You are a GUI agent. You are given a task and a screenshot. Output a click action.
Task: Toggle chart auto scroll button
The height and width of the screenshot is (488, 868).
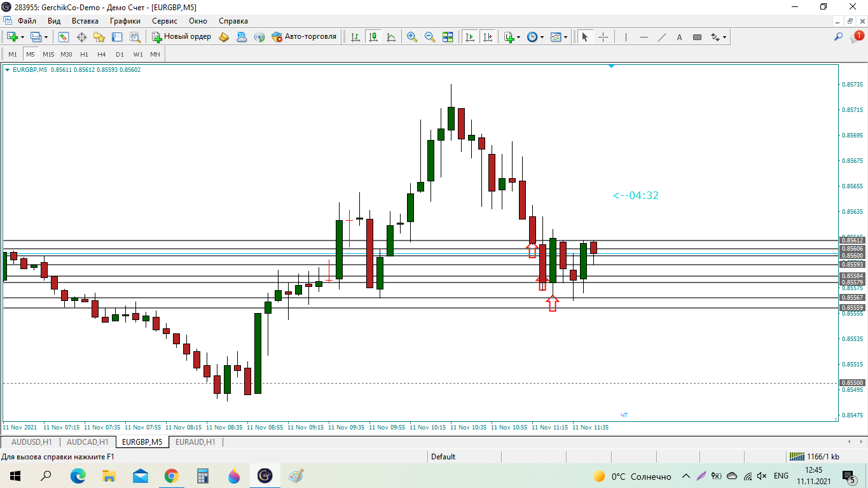pos(470,37)
